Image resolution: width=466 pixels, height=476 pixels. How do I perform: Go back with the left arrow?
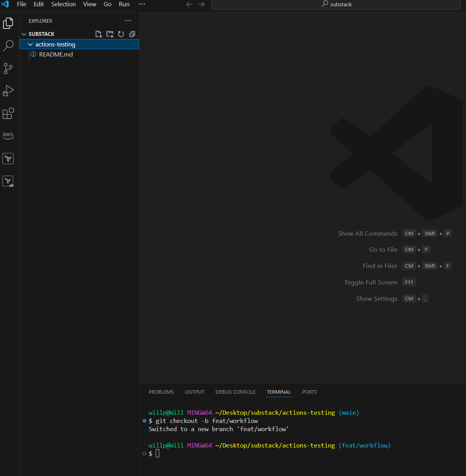189,4
